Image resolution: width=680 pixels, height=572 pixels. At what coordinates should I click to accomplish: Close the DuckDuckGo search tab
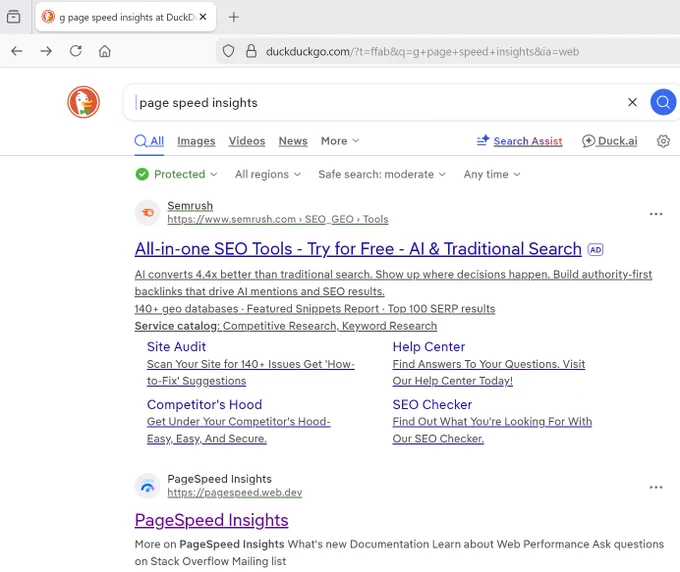tap(203, 17)
